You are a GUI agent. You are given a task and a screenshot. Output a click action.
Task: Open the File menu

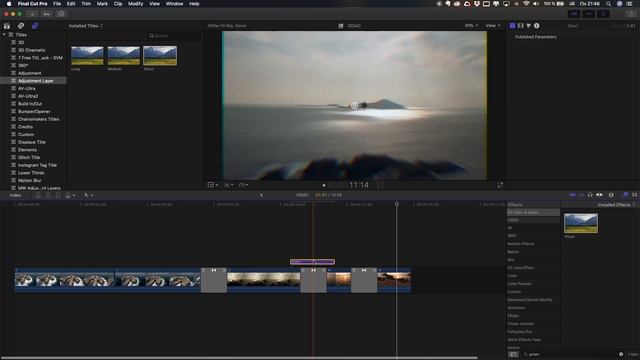click(x=57, y=4)
